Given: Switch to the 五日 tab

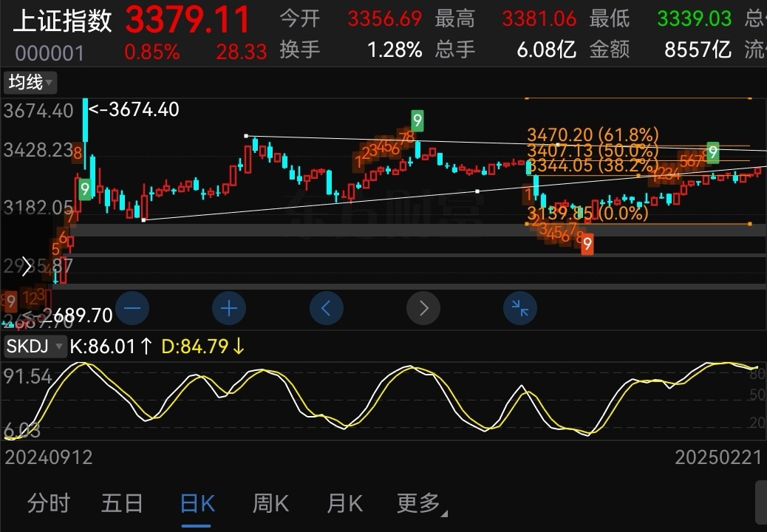Looking at the screenshot, I should 122,504.
